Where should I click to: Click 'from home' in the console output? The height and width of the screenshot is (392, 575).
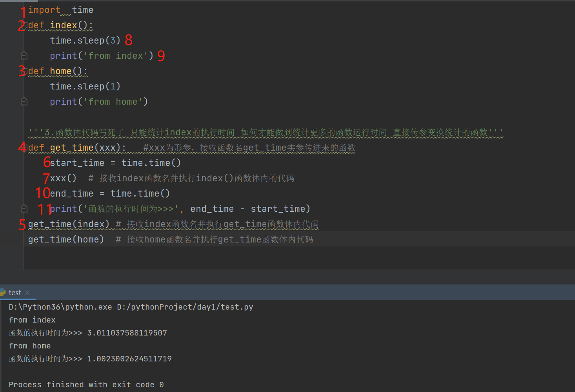pos(30,346)
